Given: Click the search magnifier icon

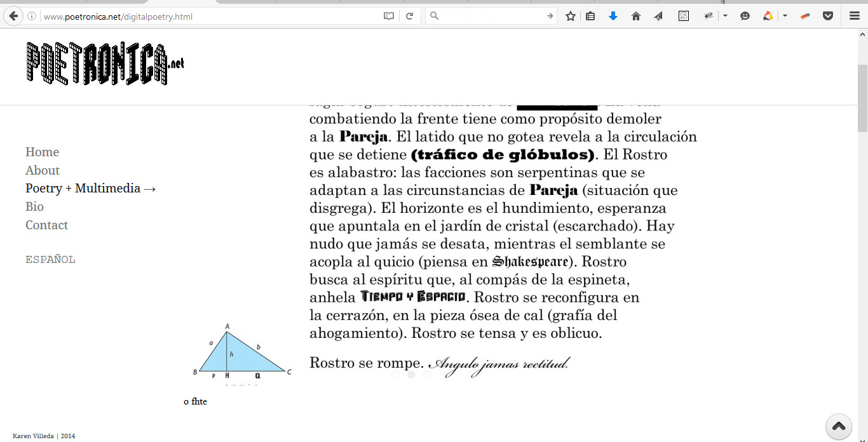Looking at the screenshot, I should (435, 17).
